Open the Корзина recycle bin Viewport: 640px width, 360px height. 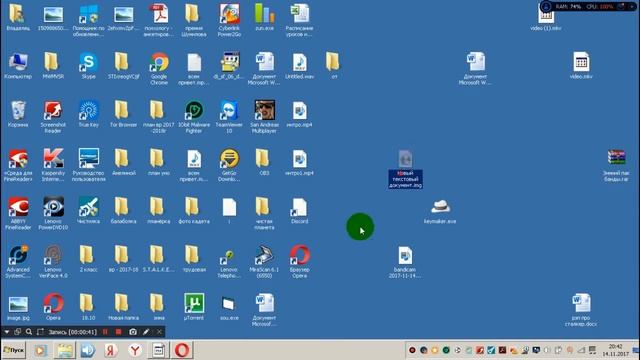[18, 113]
